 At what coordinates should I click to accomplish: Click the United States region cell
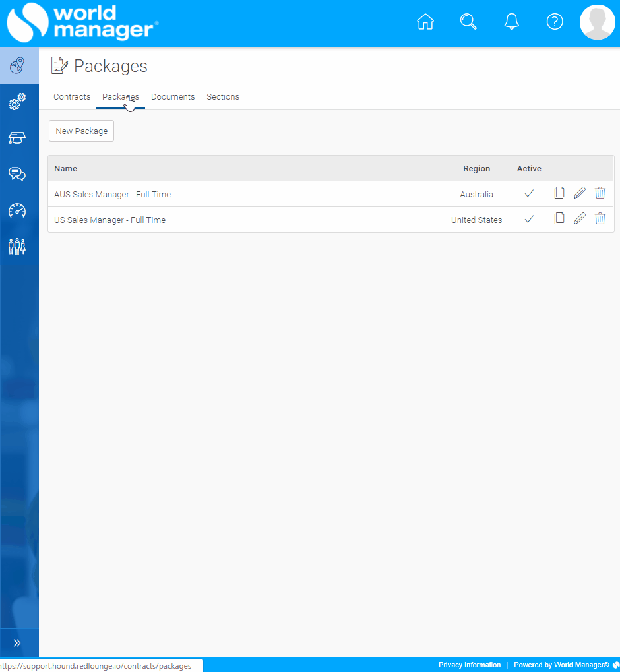click(x=476, y=220)
